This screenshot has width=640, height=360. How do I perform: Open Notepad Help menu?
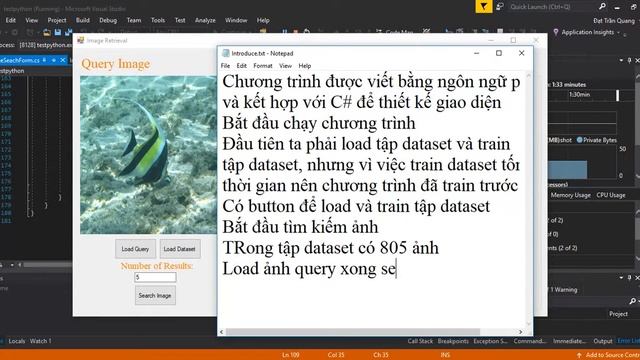coord(304,65)
